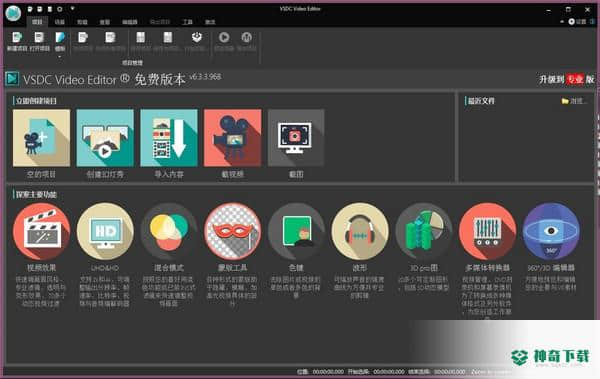
Task: Switch to the 编辑器 ribbon tab
Action: tap(129, 22)
